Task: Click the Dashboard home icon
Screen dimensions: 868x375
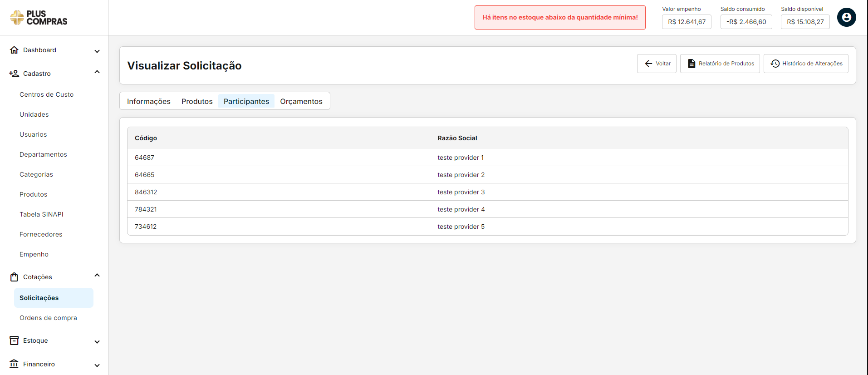Action: pos(14,50)
